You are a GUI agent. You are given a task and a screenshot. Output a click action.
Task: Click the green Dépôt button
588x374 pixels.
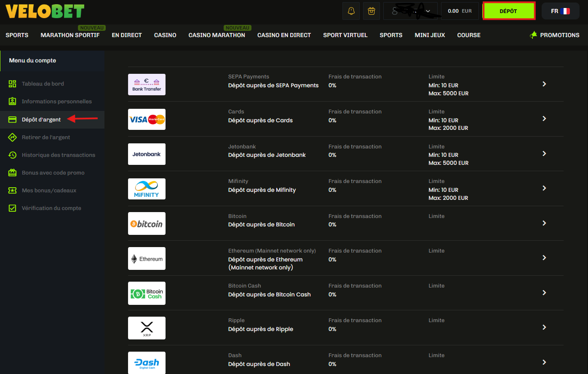pos(508,11)
